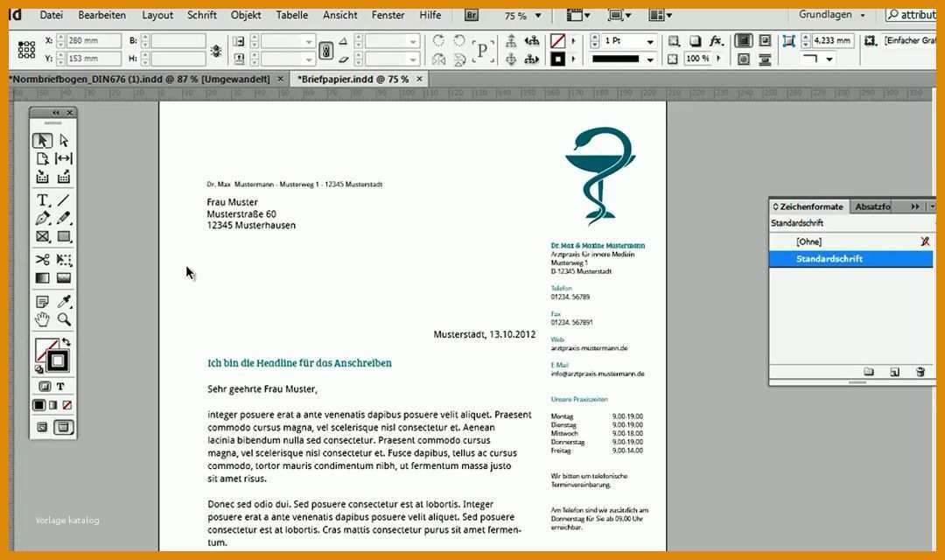Enable Preview screen mode
Image resolution: width=945 pixels, height=560 pixels.
click(64, 427)
